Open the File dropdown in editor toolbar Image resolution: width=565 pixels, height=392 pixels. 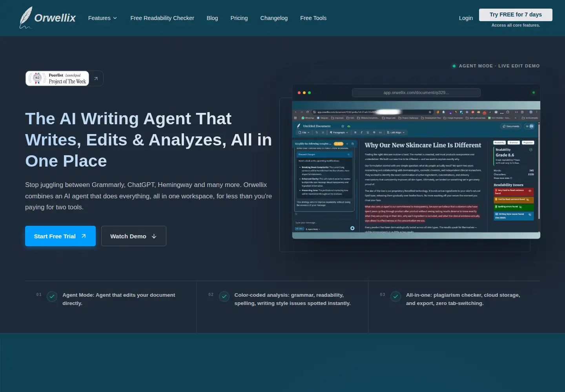304,132
